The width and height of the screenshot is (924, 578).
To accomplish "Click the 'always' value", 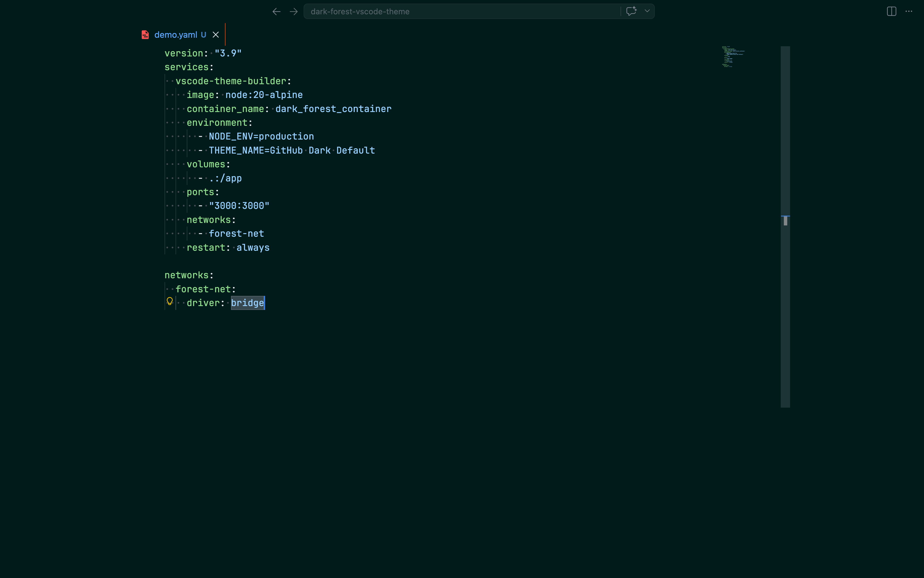I will point(253,248).
